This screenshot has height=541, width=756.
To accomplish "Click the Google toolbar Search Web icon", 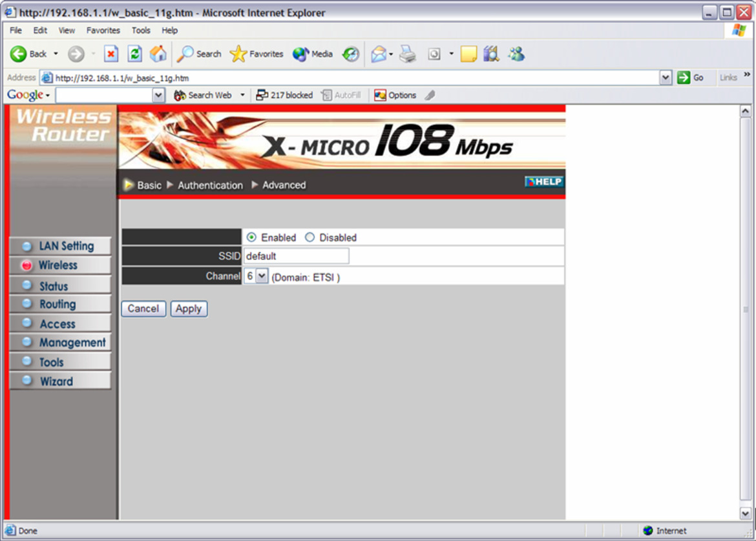I will point(180,96).
